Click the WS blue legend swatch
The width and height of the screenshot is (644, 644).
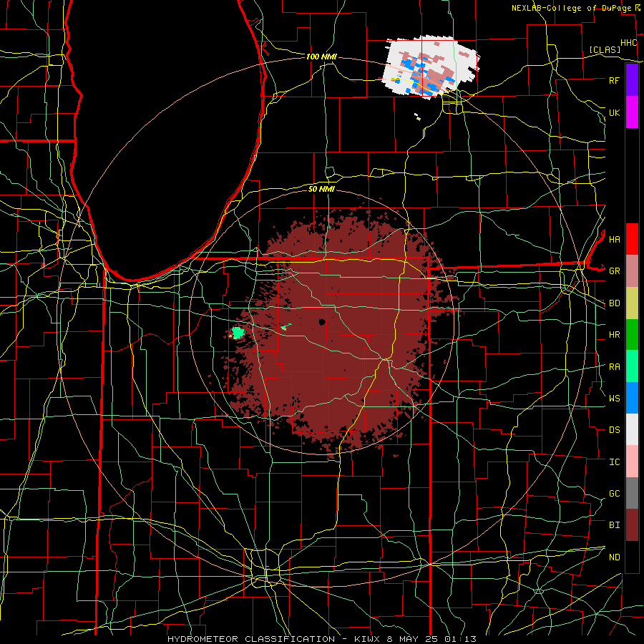pos(632,398)
